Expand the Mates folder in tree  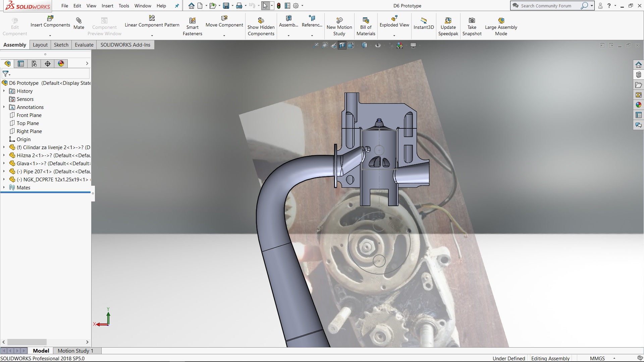point(4,187)
